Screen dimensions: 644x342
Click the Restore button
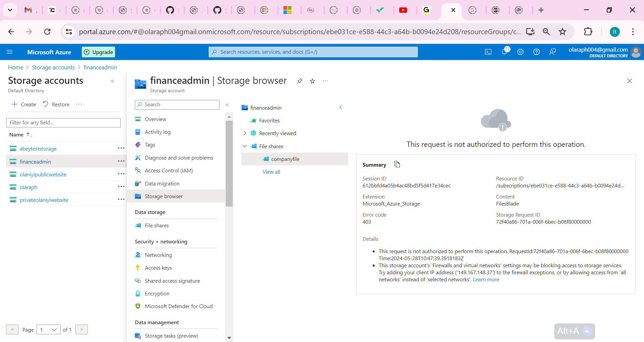(x=56, y=104)
